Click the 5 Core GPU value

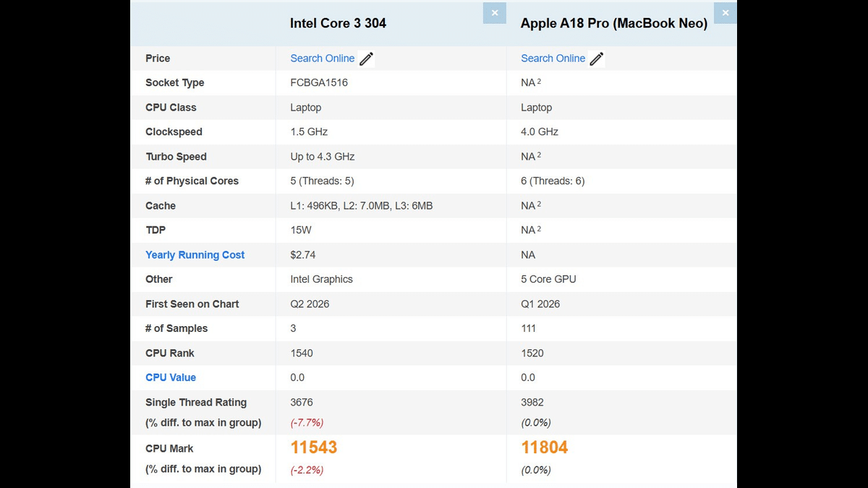(x=548, y=280)
